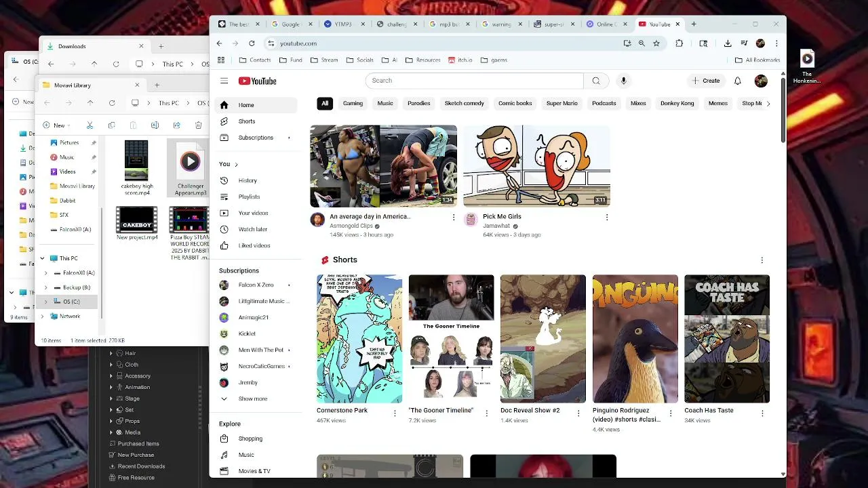The height and width of the screenshot is (488, 868).
Task: Expand Props category in bottom panel
Action: click(111, 421)
